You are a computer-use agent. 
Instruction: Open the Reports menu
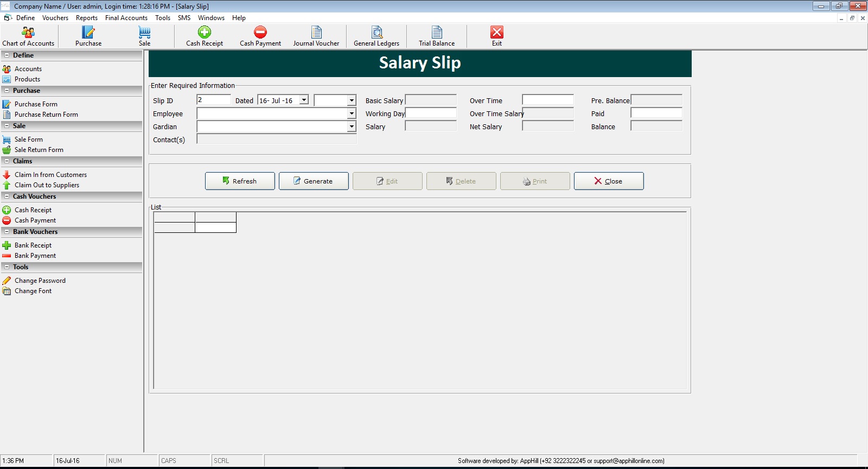tap(87, 18)
